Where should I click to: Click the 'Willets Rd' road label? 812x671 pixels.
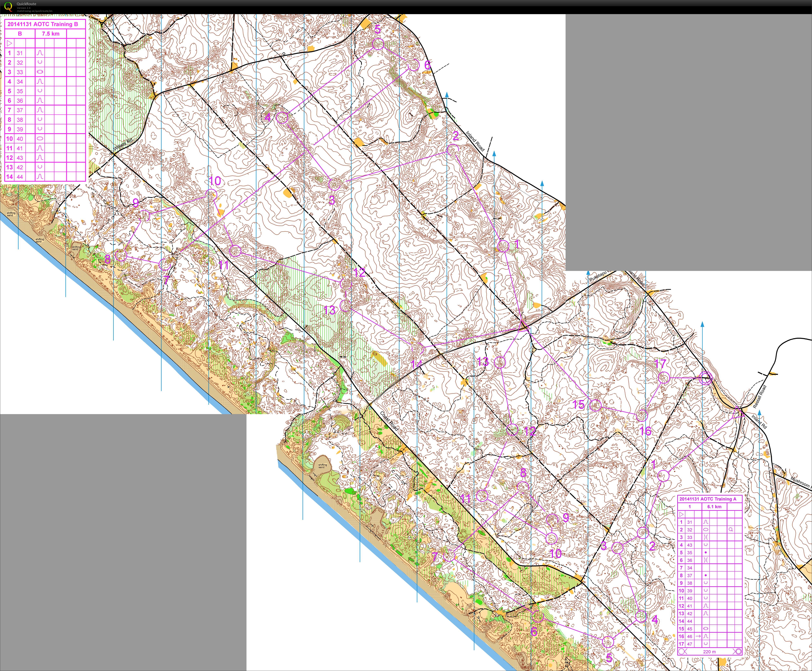click(123, 144)
